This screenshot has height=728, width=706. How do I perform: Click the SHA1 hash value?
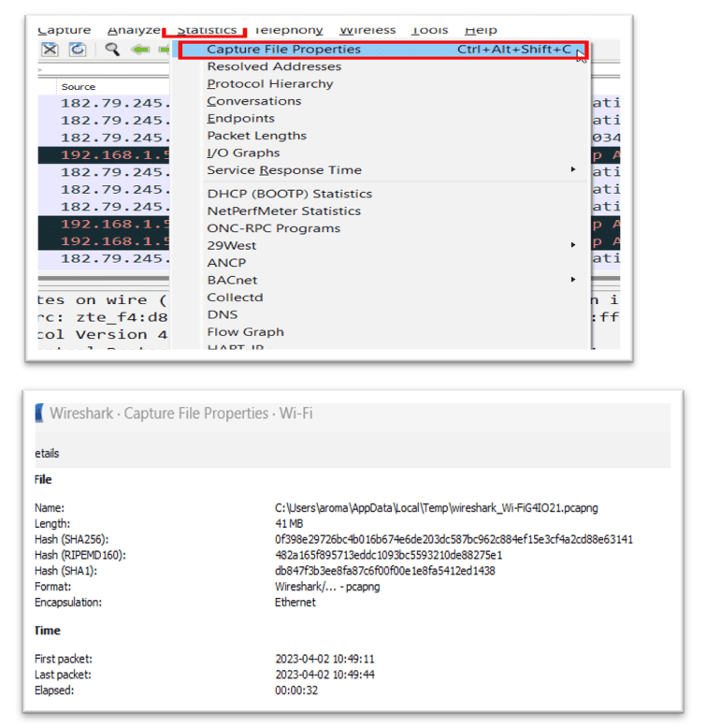click(x=385, y=571)
